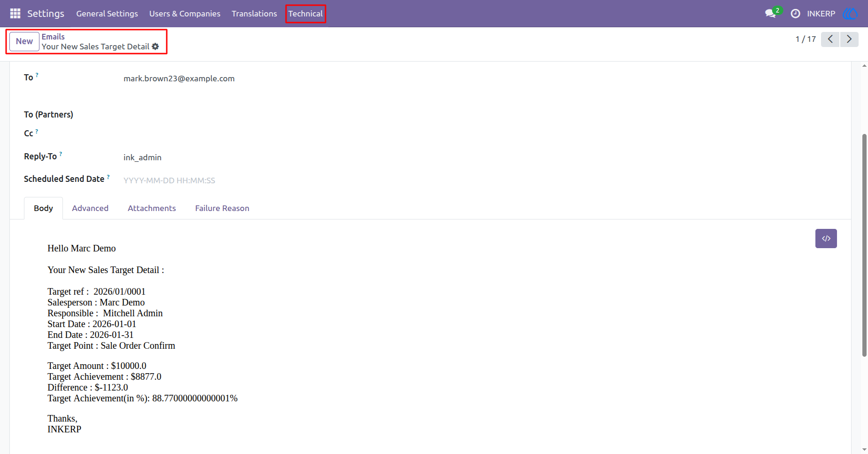
Task: Click the 'End Date : 2026-01-31' line
Action: [91, 335]
